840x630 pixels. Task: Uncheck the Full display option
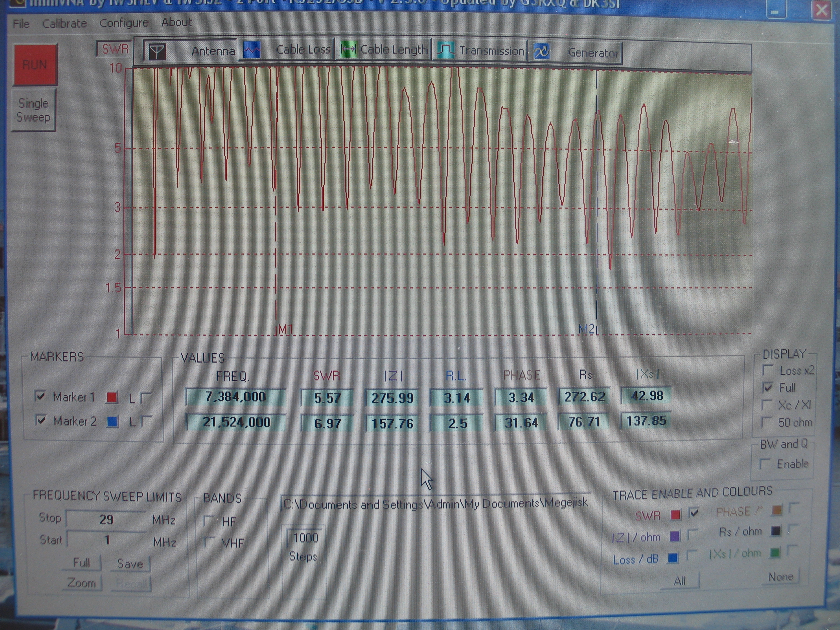tap(768, 388)
